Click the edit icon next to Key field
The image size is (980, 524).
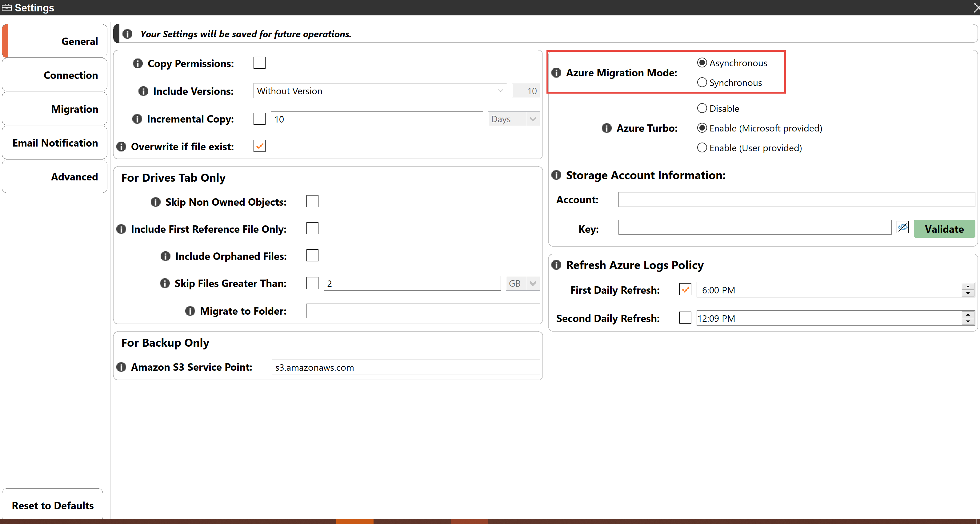point(902,228)
